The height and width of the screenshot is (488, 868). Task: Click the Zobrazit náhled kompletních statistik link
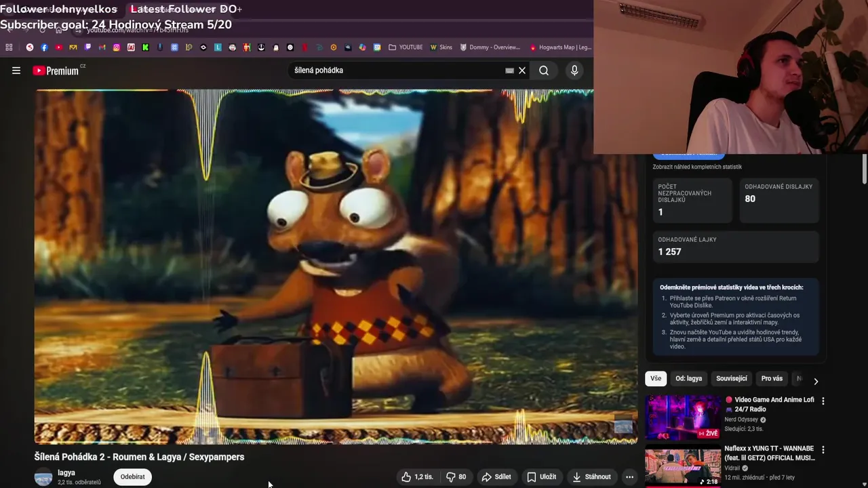coord(697,167)
